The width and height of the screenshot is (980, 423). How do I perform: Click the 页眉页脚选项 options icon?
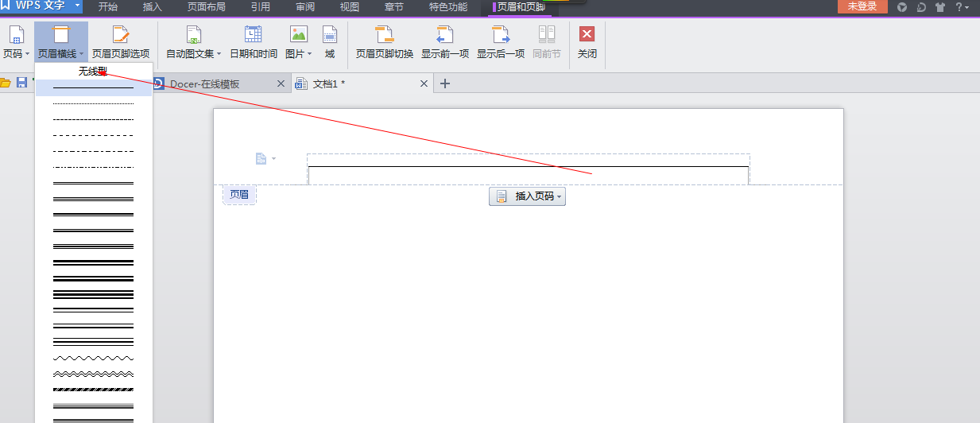tap(120, 35)
